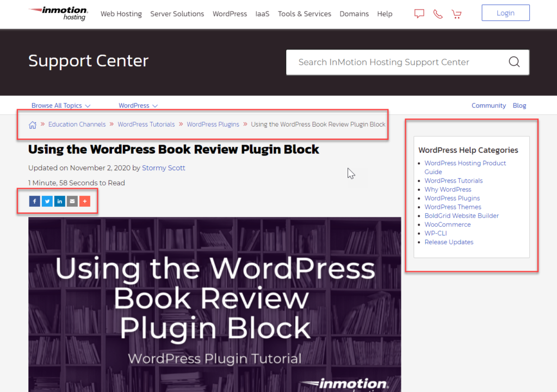The image size is (557, 392).
Task: Click the phone contact icon
Action: tap(438, 14)
